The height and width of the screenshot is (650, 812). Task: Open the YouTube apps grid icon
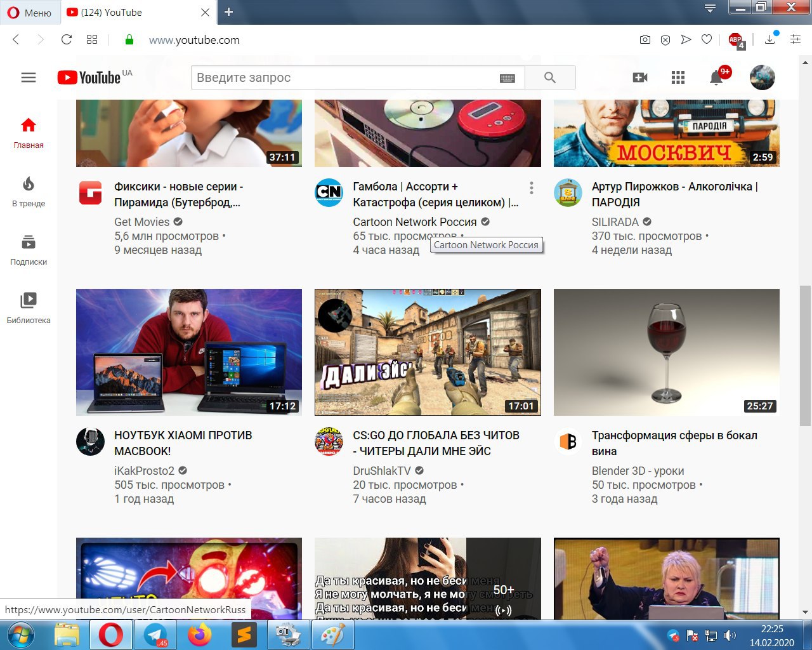(x=678, y=77)
